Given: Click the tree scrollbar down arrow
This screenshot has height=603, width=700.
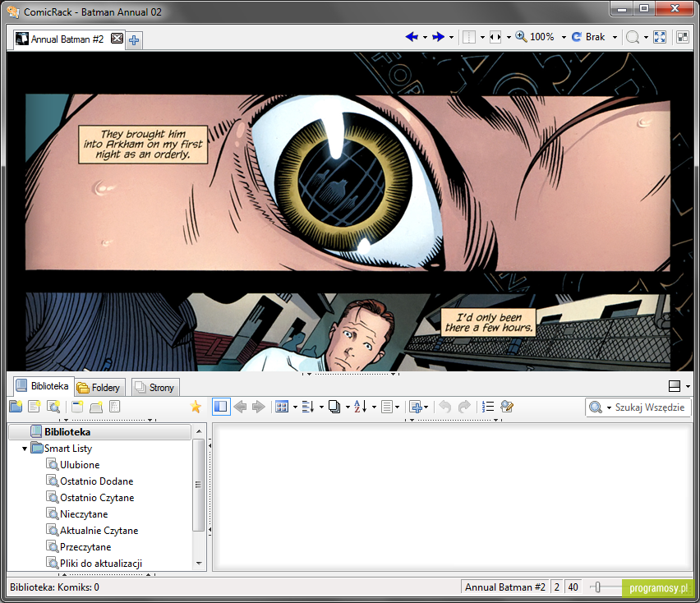Looking at the screenshot, I should [x=199, y=564].
